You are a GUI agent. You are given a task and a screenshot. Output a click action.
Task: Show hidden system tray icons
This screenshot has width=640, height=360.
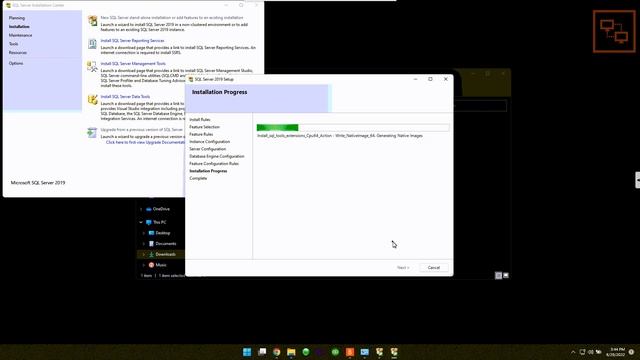[x=573, y=352]
